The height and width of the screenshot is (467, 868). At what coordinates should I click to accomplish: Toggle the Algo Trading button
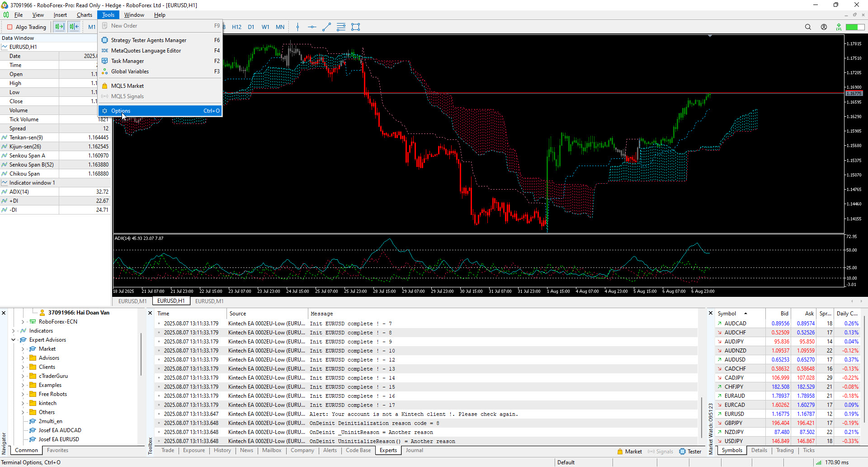pos(27,27)
